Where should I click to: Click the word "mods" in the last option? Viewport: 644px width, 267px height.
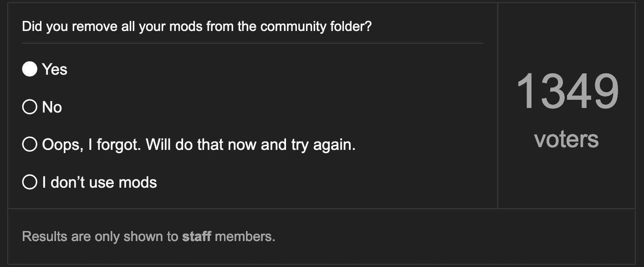pyautogui.click(x=138, y=182)
